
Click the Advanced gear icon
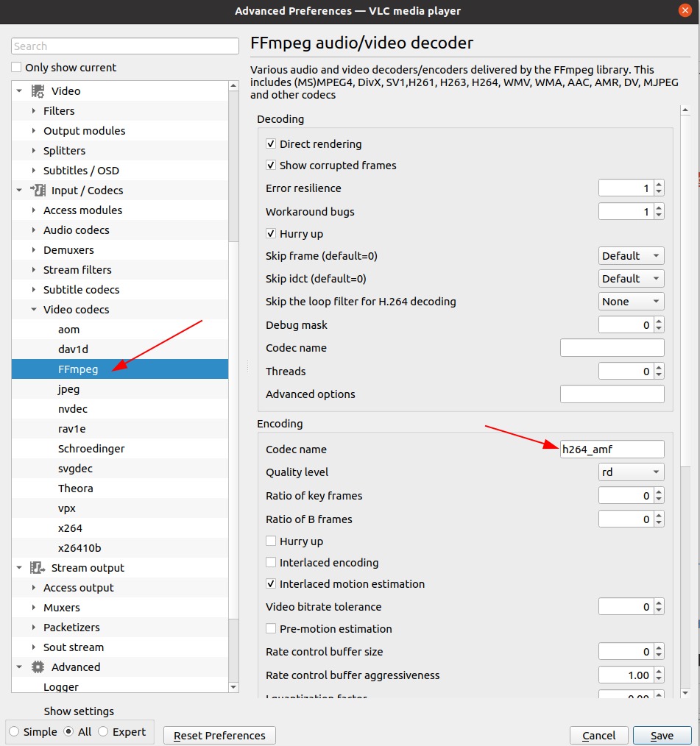[38, 667]
